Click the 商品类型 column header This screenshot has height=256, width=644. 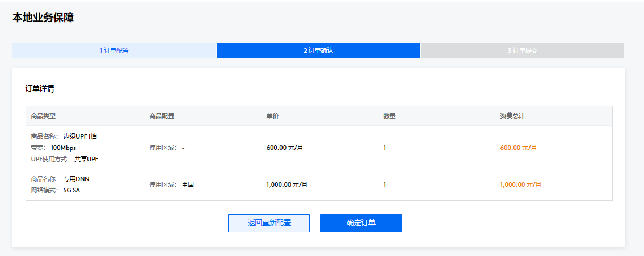point(43,116)
